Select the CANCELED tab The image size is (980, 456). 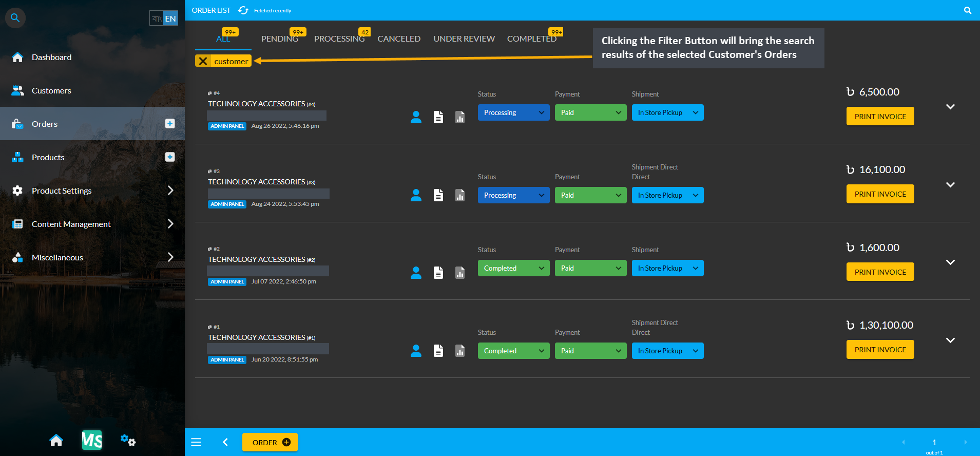[399, 39]
